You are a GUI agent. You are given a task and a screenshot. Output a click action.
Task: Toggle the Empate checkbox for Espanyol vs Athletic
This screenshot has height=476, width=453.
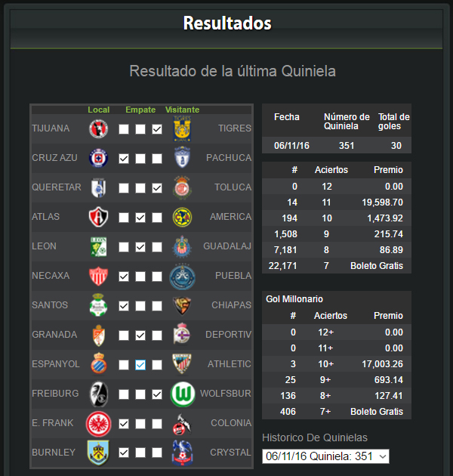[x=140, y=365]
